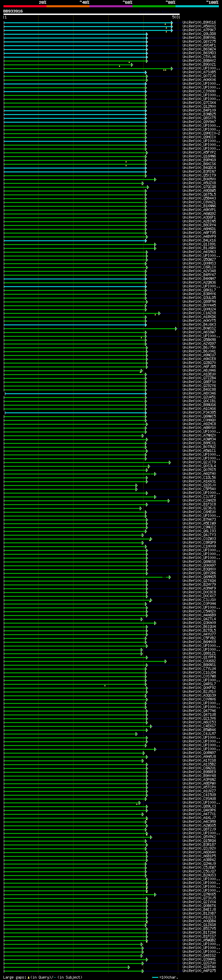Select hit label UniRef100_A0KK06
This screenshot has width=222, height=980.
point(199,80)
